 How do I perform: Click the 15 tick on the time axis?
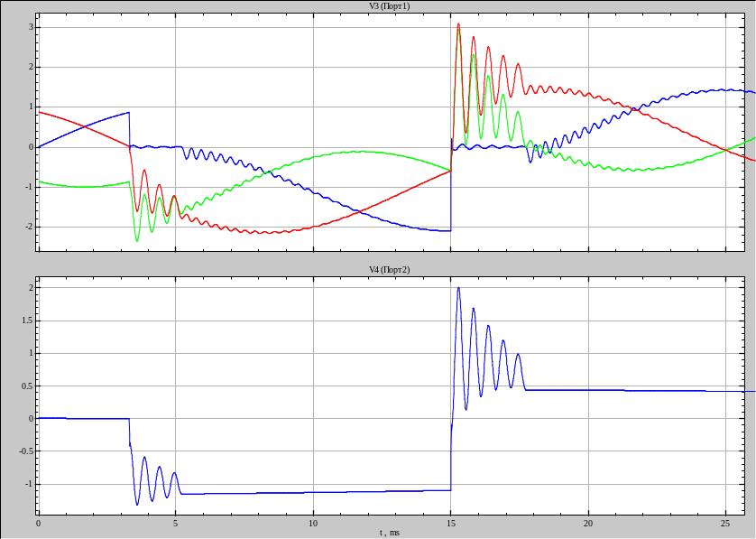450,523
